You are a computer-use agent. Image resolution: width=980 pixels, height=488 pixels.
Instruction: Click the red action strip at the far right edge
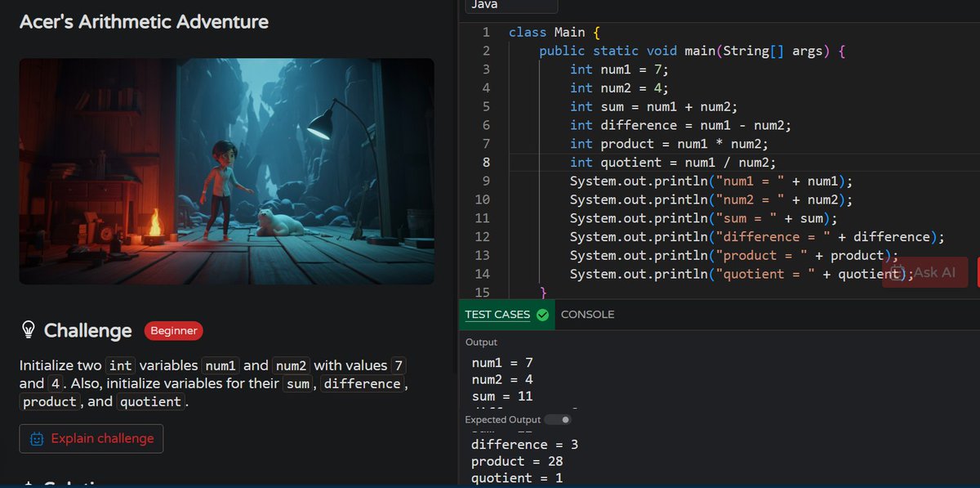click(977, 272)
